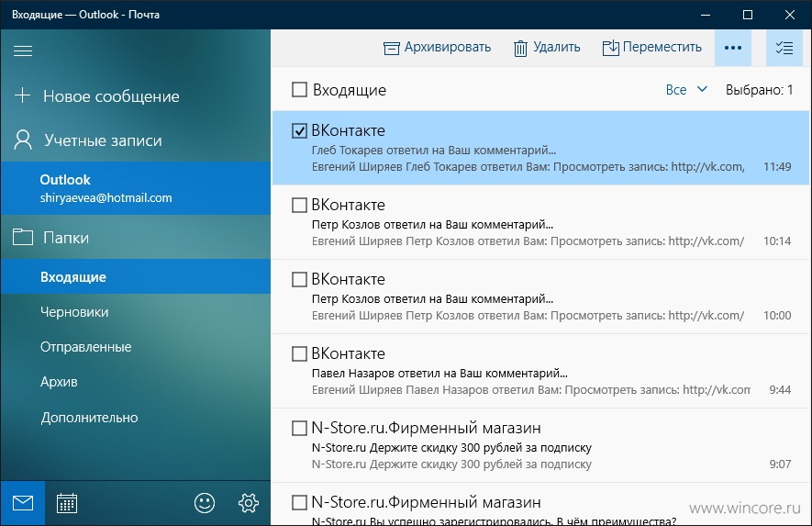Open Павел Назаров ответил message

tap(540, 371)
